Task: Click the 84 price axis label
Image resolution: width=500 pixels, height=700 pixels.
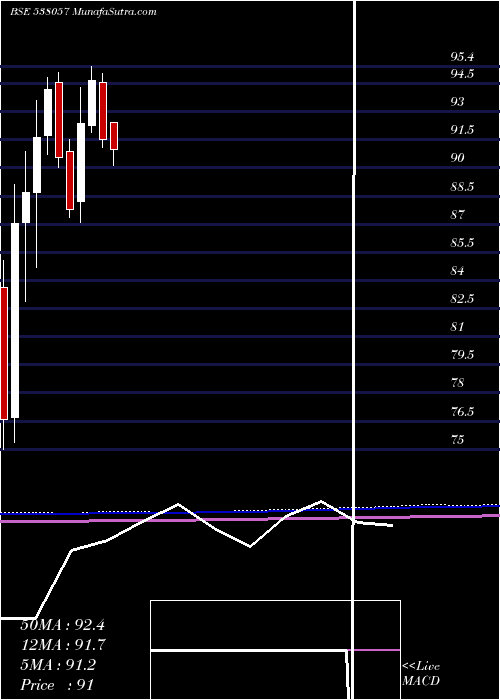Action: coord(457,271)
